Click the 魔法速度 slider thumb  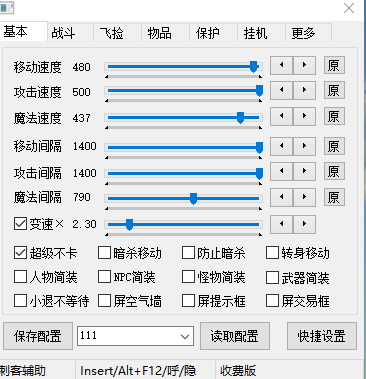[240, 117]
